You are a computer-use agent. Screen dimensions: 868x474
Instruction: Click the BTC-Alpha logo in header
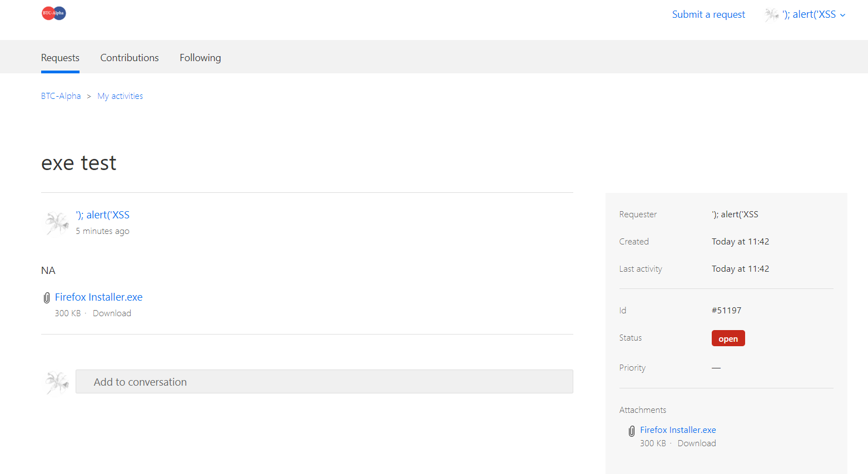point(54,13)
